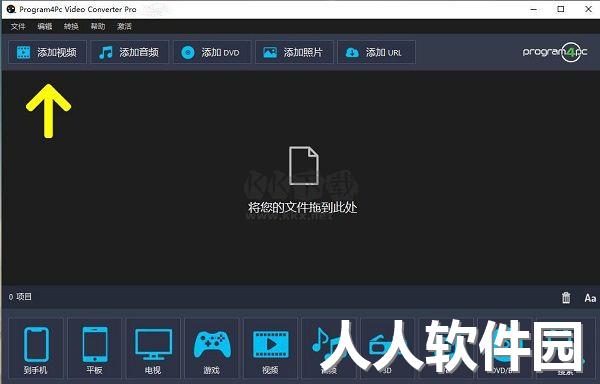
Task: Open the 编辑 (Edit) menu
Action: 44,26
